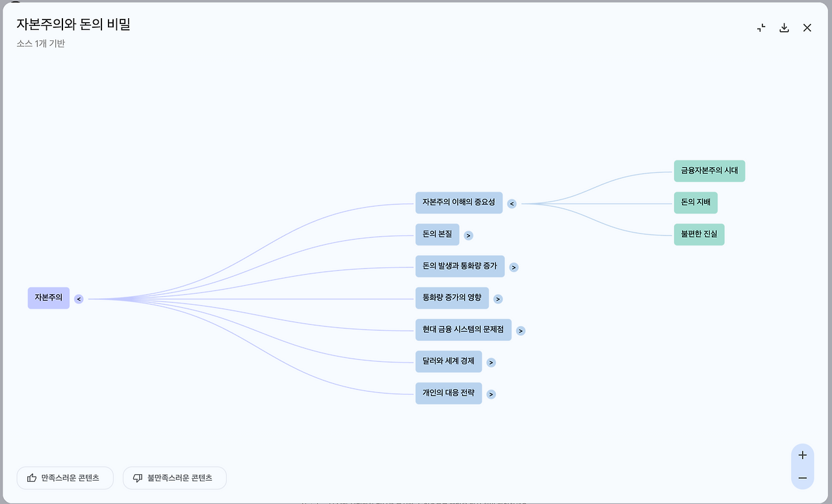Click the title 자본주의와 돈의 비밀
This screenshot has width=832, height=504.
pos(73,25)
